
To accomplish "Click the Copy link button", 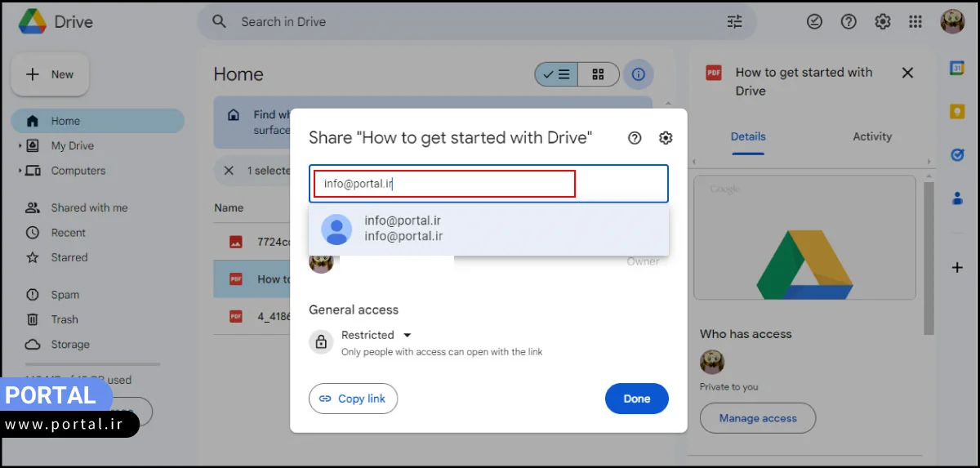I will 353,399.
